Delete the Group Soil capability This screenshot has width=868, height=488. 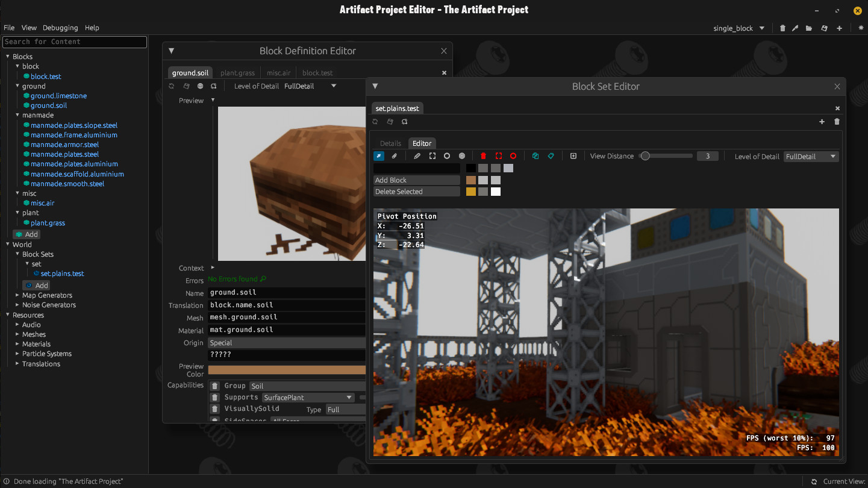click(x=214, y=386)
